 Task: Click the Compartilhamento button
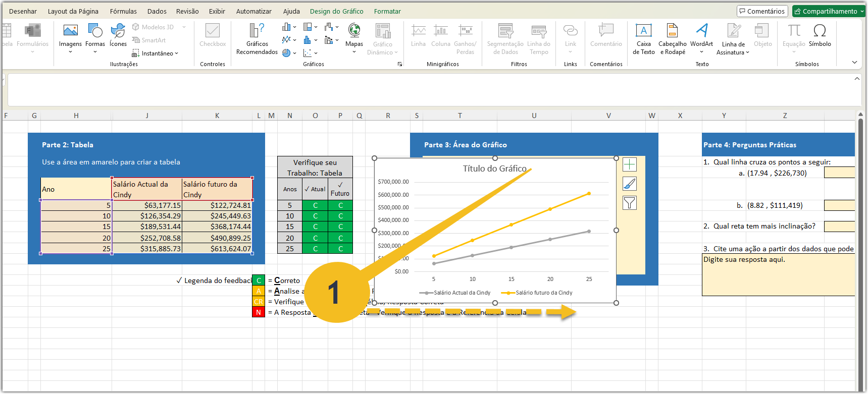(x=829, y=11)
